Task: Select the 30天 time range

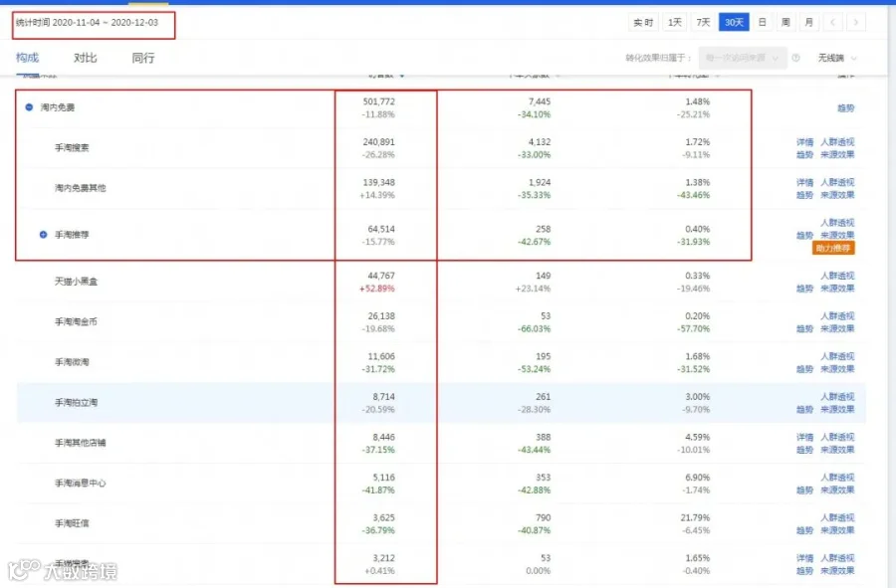Action: (x=734, y=22)
